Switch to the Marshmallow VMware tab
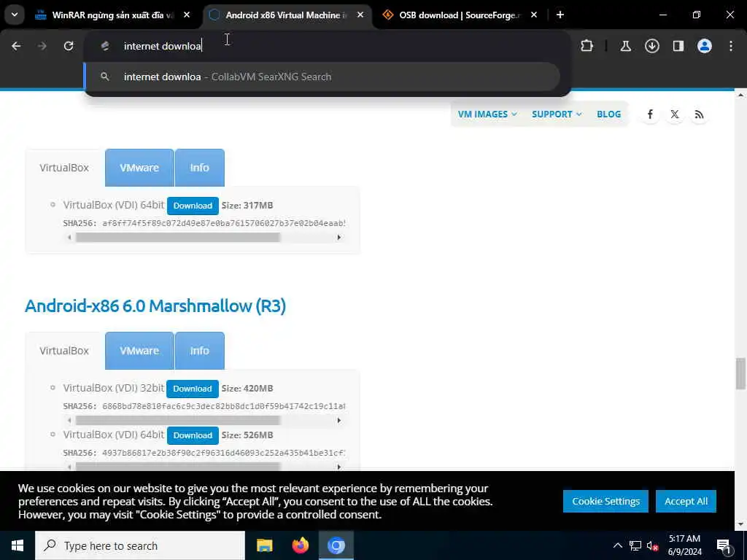Viewport: 747px width, 560px height. pos(139,351)
